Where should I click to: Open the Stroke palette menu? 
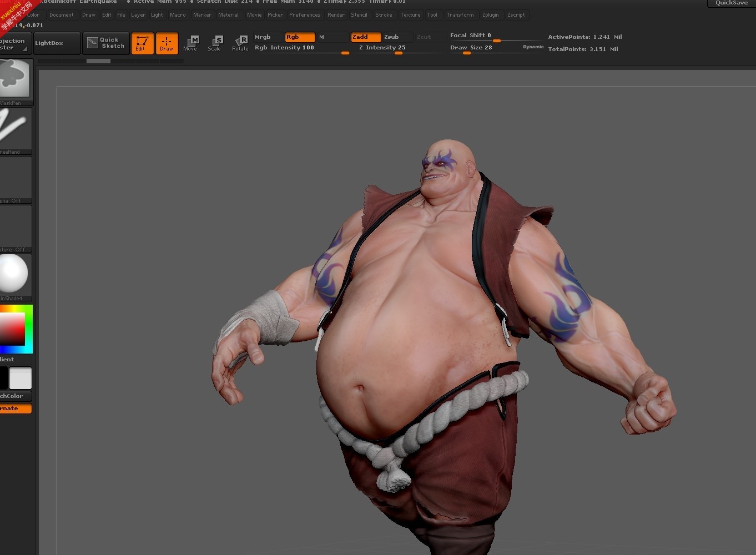(384, 15)
